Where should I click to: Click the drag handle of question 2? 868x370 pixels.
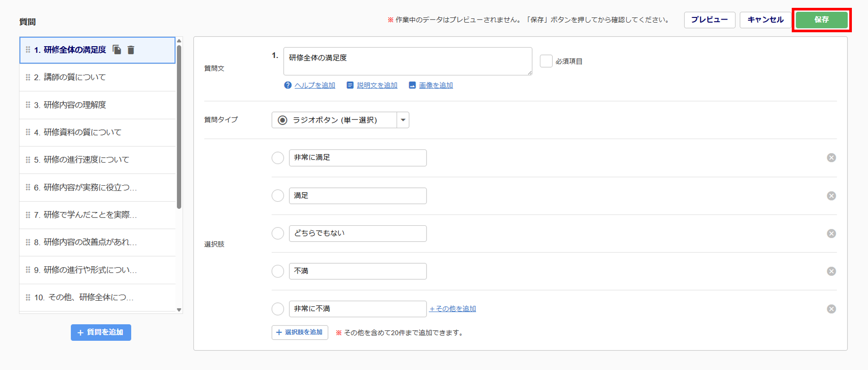pos(28,77)
